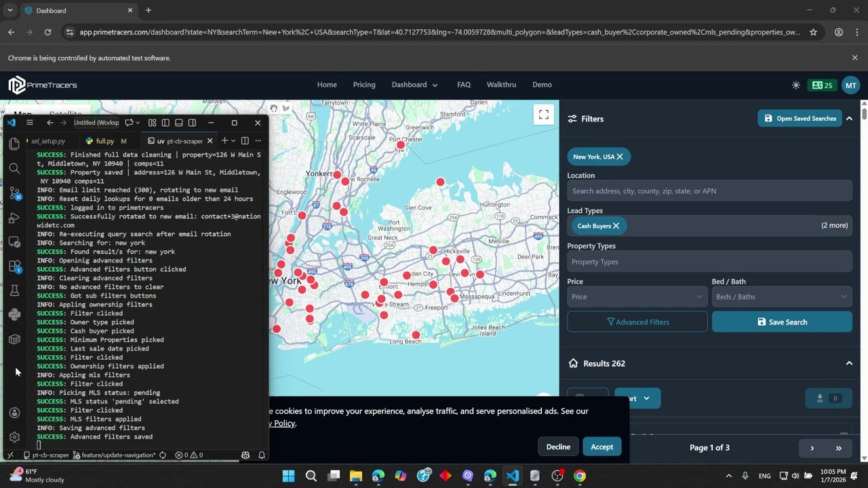
Task: Open Chrome tab search dropdown
Action: point(9,10)
